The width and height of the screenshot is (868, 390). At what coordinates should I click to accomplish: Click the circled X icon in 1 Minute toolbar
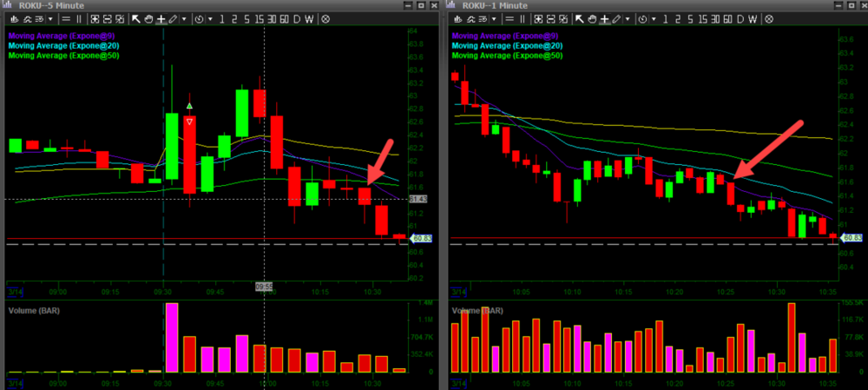[769, 18]
